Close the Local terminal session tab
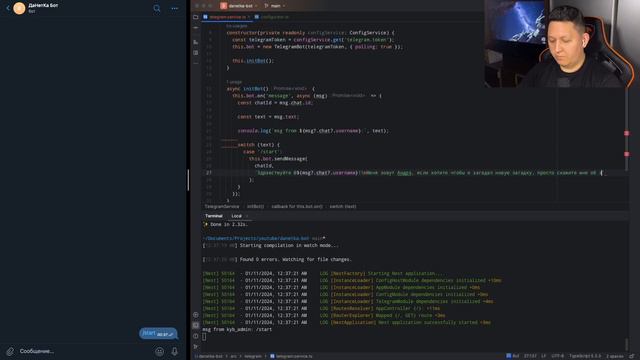The image size is (640, 360). pyautogui.click(x=247, y=216)
